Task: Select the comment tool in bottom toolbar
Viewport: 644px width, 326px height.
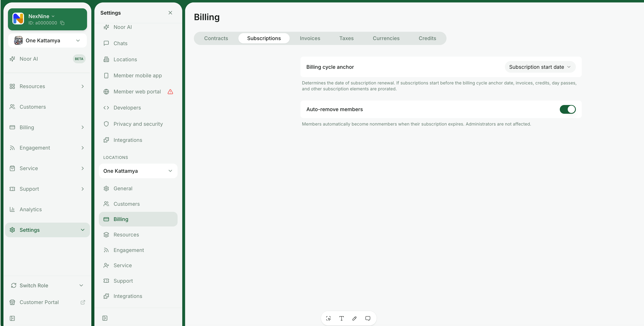Action: pos(368,318)
